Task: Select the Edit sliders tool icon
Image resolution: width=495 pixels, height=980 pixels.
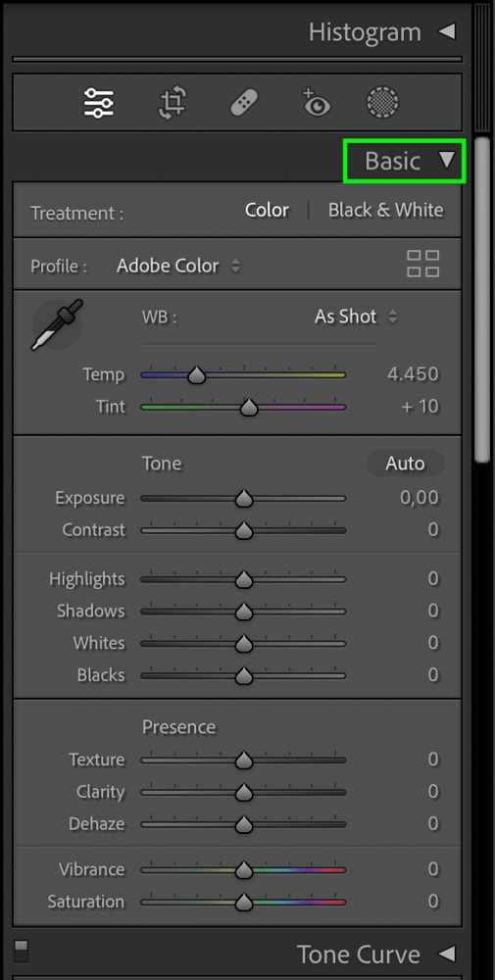Action: tap(99, 103)
